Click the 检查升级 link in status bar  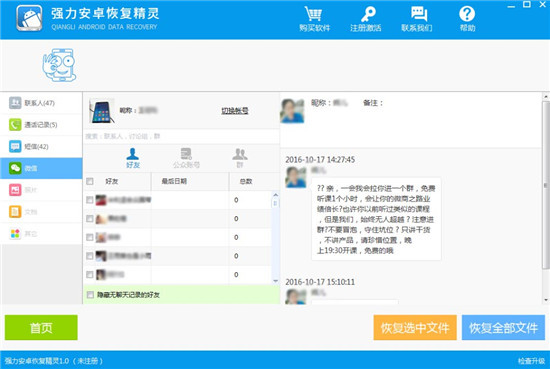point(531,361)
